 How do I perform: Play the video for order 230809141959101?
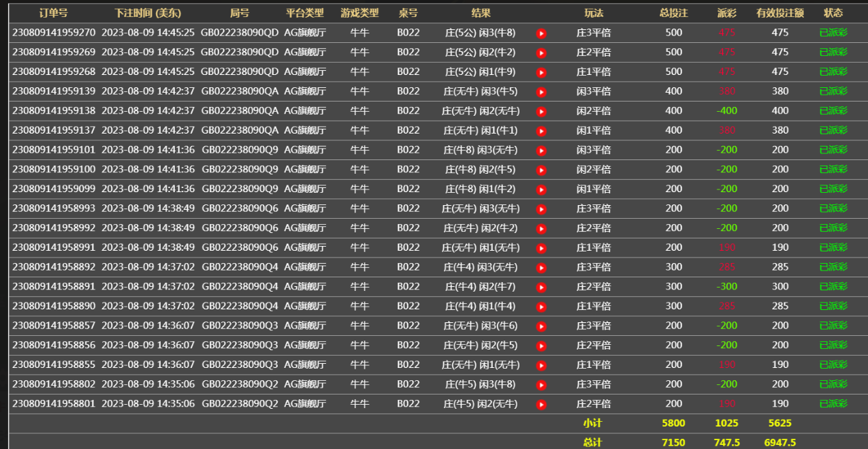[541, 151]
